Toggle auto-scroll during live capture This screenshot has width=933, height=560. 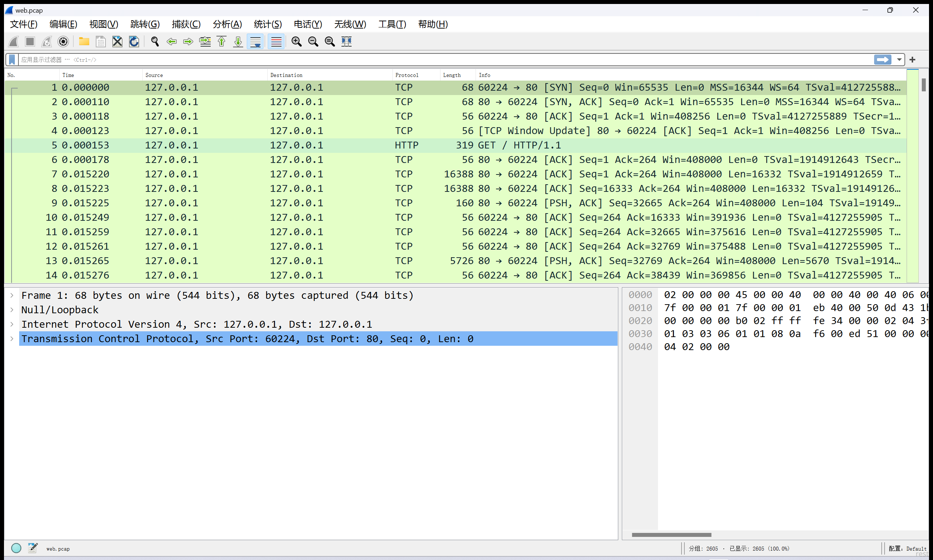pos(255,42)
